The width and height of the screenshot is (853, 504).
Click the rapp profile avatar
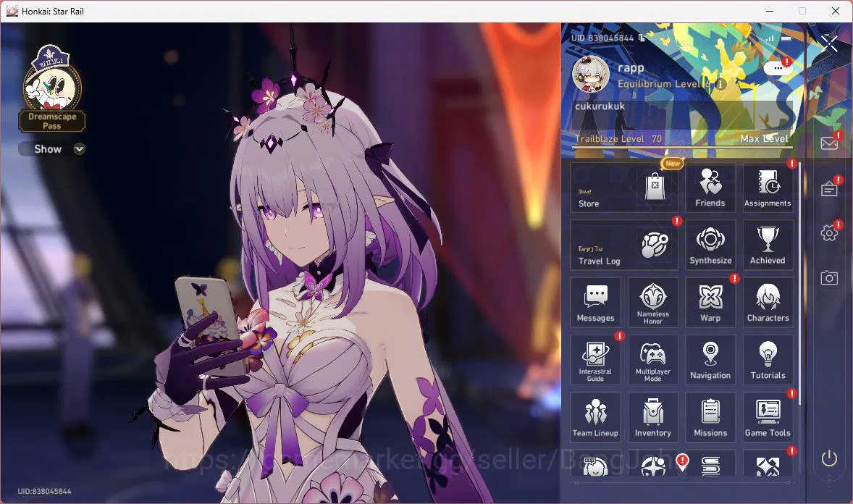[591, 74]
